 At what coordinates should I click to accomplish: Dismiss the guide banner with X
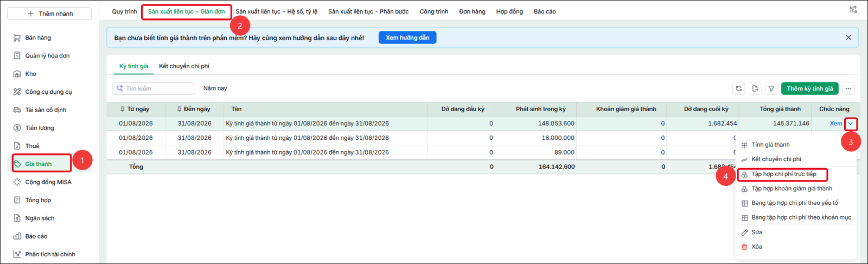848,37
